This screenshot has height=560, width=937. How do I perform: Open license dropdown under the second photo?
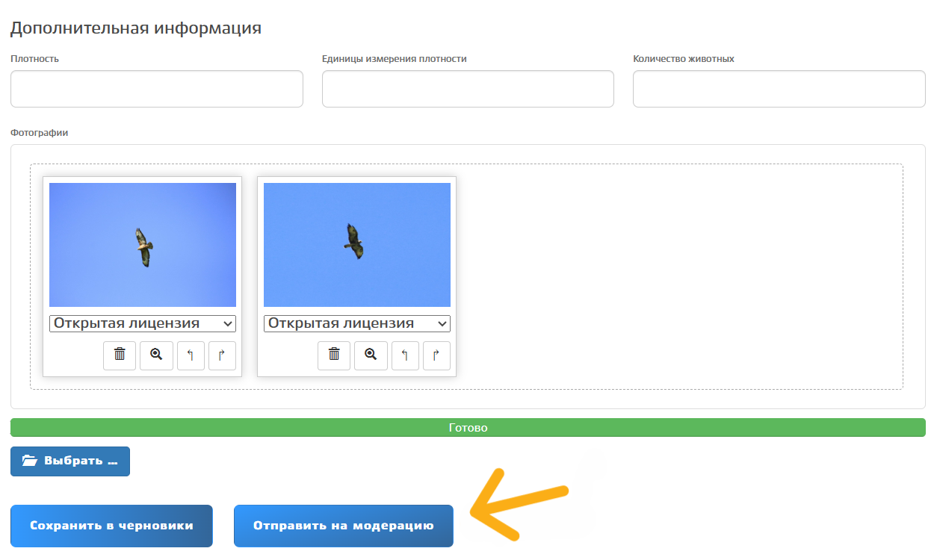click(x=357, y=323)
